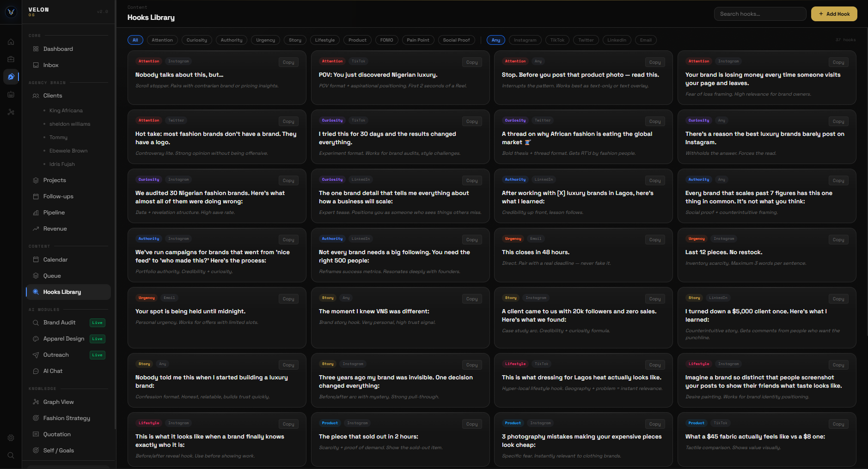Select the active pen icon in the left rail
This screenshot has width=868, height=469.
[11, 77]
